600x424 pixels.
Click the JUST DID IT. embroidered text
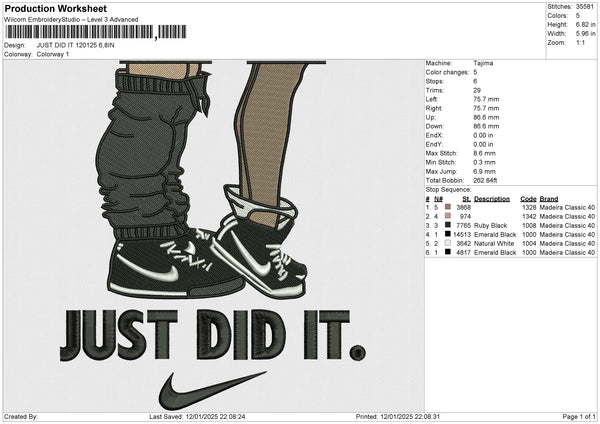(x=213, y=335)
